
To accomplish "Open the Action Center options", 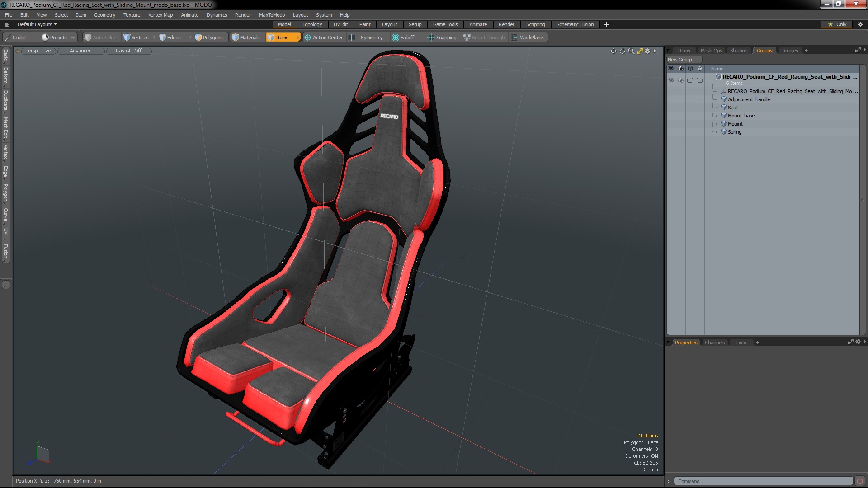I will click(x=324, y=38).
